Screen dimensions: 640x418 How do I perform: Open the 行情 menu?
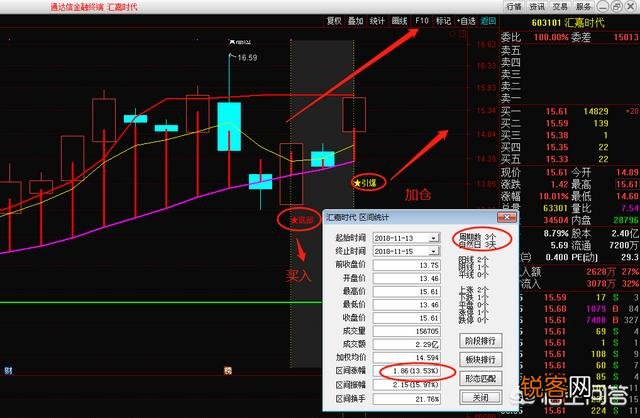click(515, 6)
